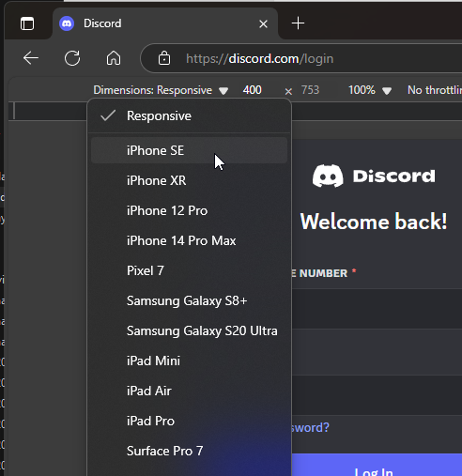Choose Samsung Galaxy S20 Ultra device
The width and height of the screenshot is (462, 476).
pos(190,330)
